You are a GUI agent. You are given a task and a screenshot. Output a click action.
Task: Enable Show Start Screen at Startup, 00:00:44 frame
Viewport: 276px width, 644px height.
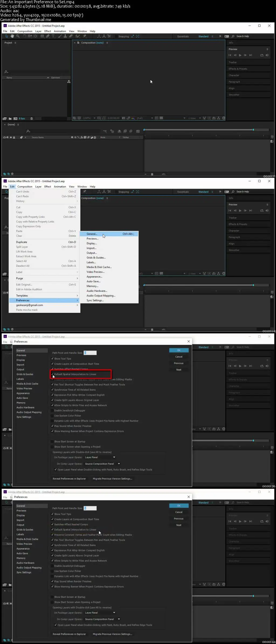coord(52,597)
